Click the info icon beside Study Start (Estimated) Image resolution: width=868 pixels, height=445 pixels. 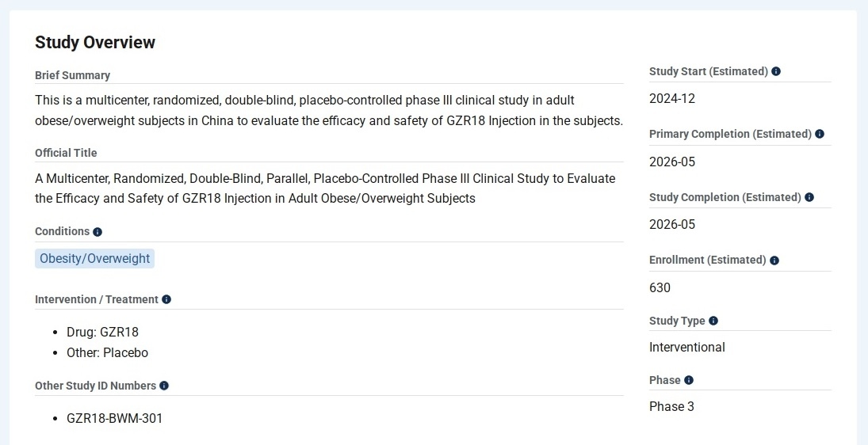coord(776,71)
